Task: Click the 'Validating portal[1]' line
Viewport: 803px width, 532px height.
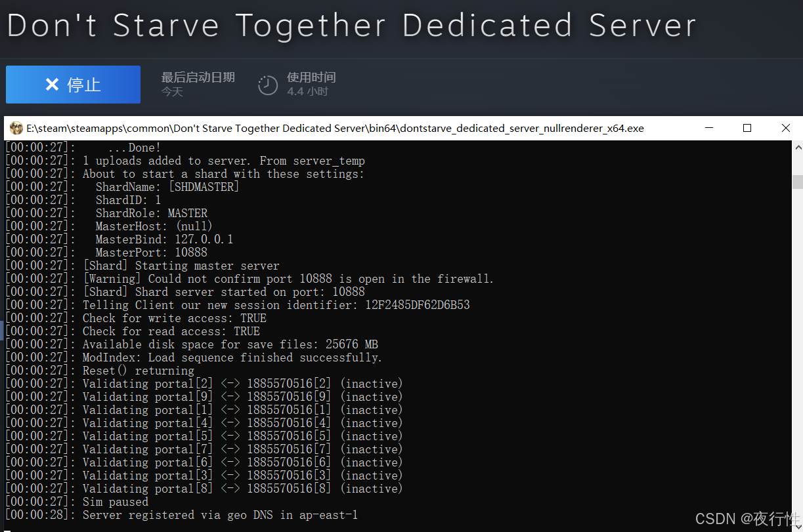Action: (204, 410)
